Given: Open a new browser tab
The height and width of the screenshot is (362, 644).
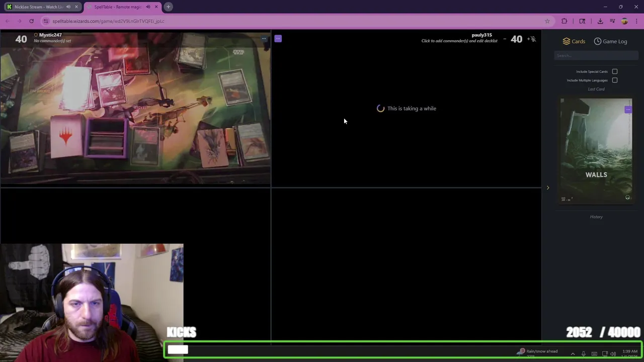Looking at the screenshot, I should click(x=169, y=7).
